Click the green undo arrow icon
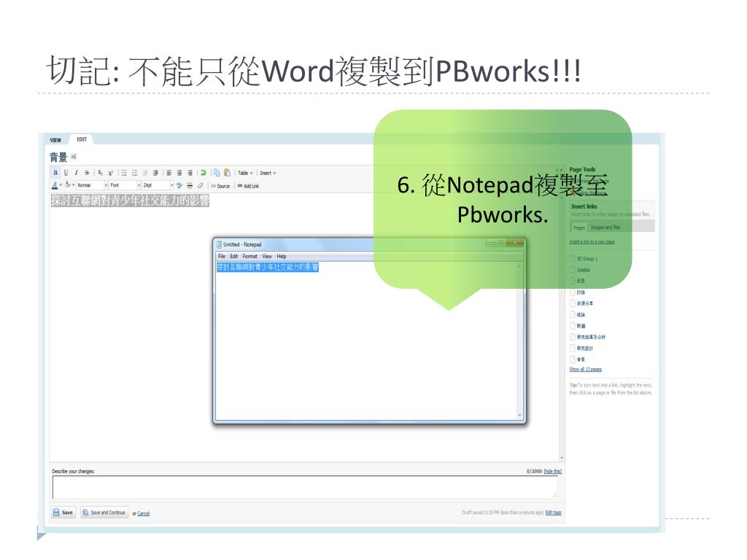 pos(203,173)
